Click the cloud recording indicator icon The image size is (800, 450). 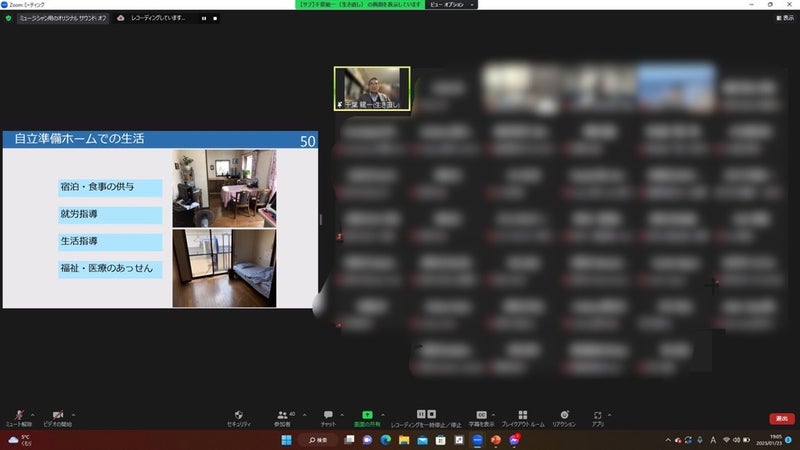(120, 18)
